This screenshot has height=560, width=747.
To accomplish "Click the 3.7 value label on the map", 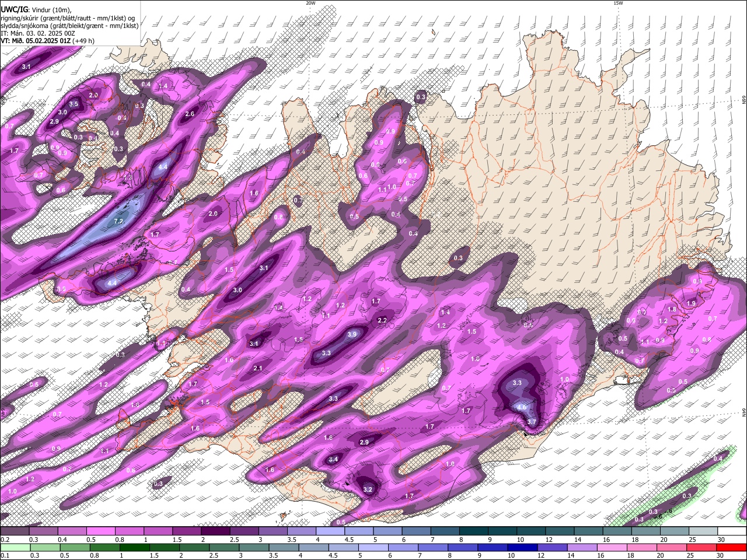I will tap(531, 422).
